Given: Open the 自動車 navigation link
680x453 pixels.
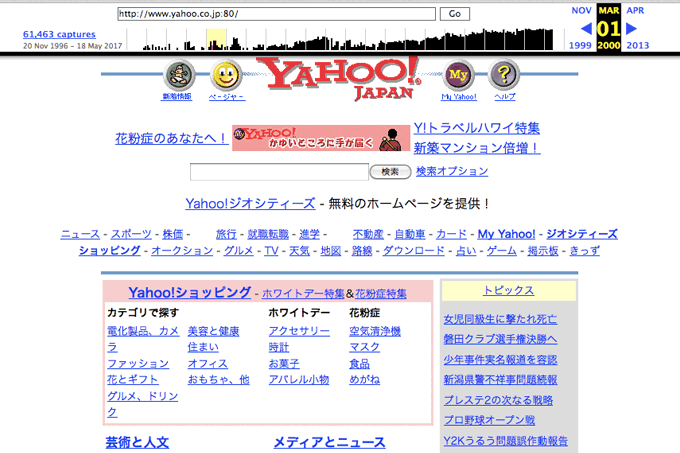Looking at the screenshot, I should coord(410,234).
